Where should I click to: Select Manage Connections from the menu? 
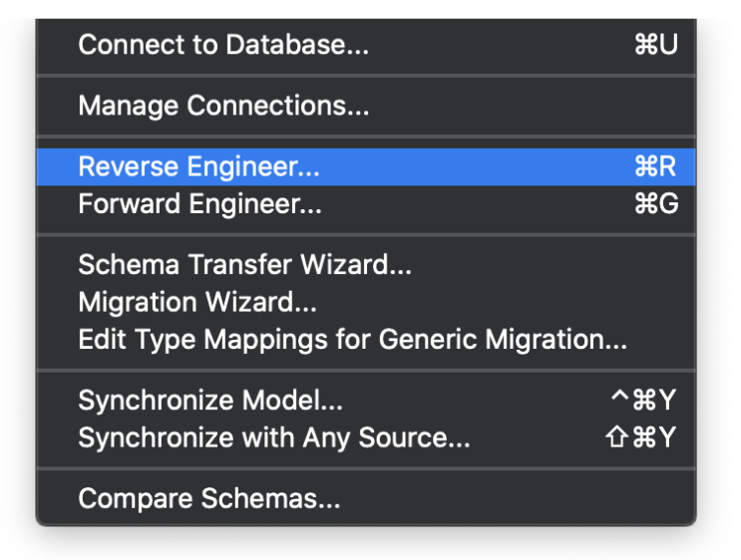coord(223,105)
